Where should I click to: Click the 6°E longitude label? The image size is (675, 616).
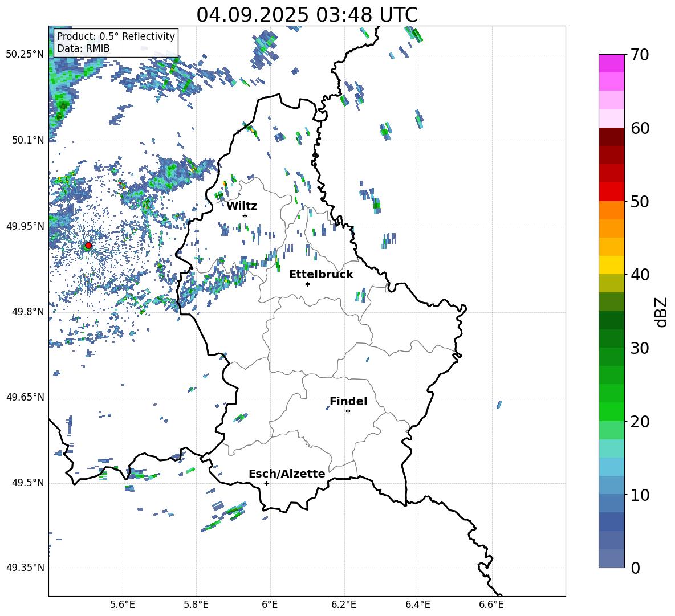(x=270, y=605)
